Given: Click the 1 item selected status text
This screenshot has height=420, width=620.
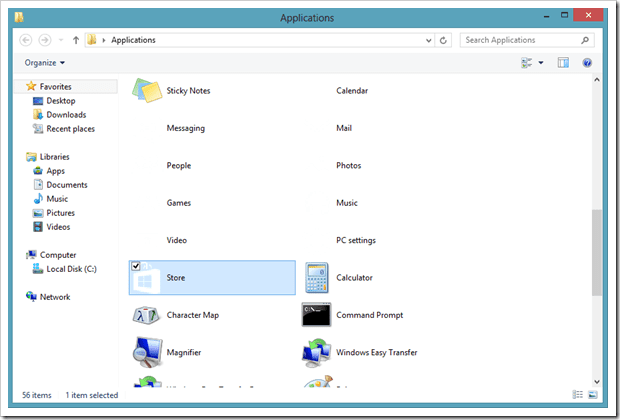Looking at the screenshot, I should coord(92,395).
